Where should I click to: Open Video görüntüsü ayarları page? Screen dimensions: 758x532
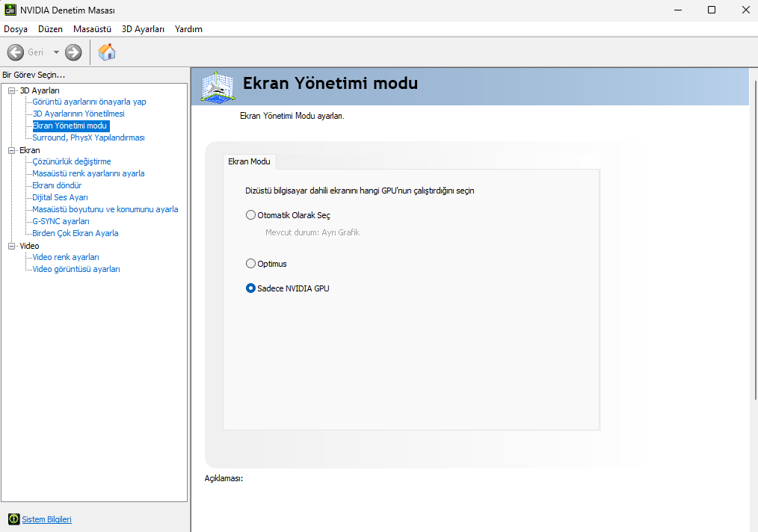[x=76, y=269]
